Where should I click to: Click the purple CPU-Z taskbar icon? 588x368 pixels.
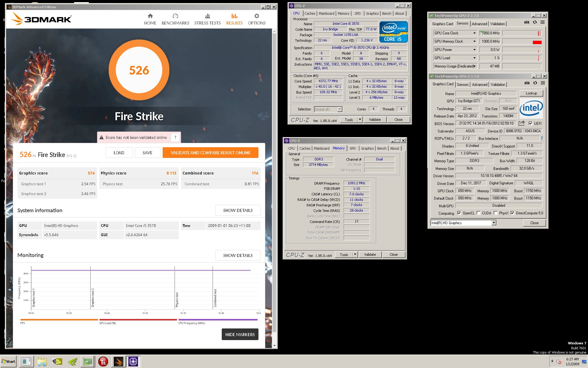tap(133, 362)
